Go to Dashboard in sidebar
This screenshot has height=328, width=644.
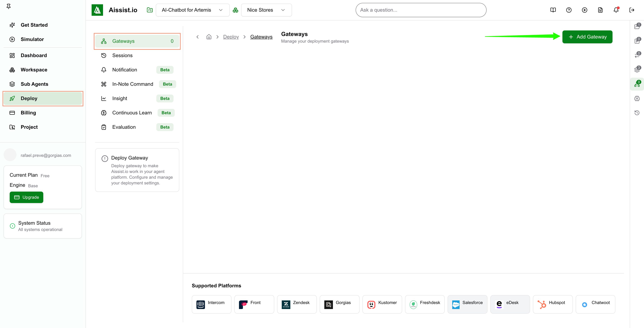43,55
